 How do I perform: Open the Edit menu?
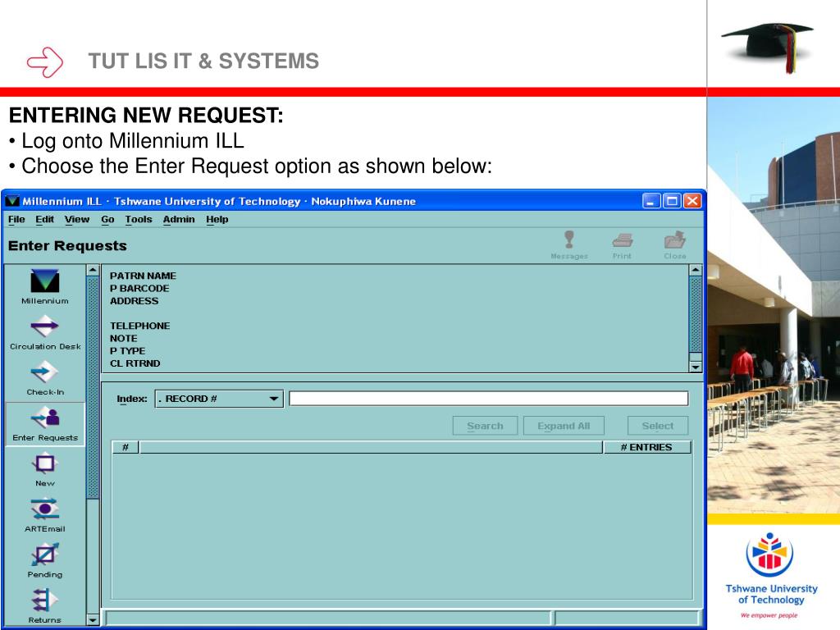tap(44, 219)
